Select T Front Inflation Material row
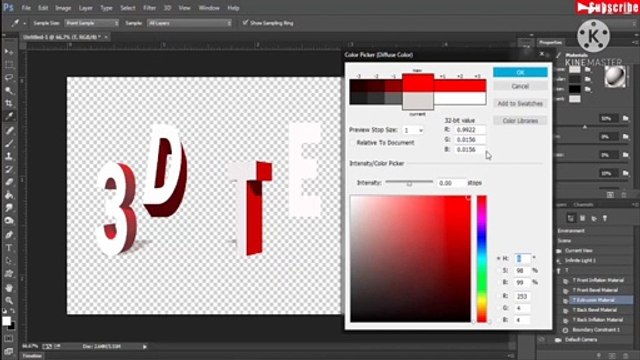 598,280
